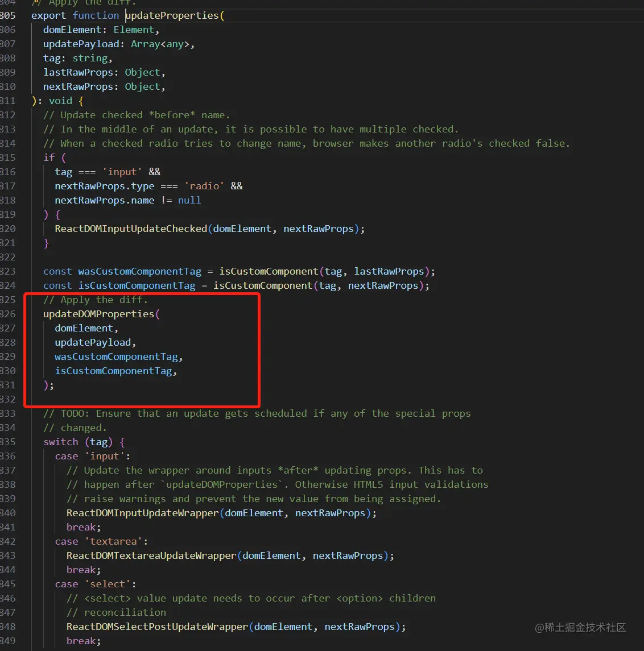Click the null keyword

tap(189, 200)
